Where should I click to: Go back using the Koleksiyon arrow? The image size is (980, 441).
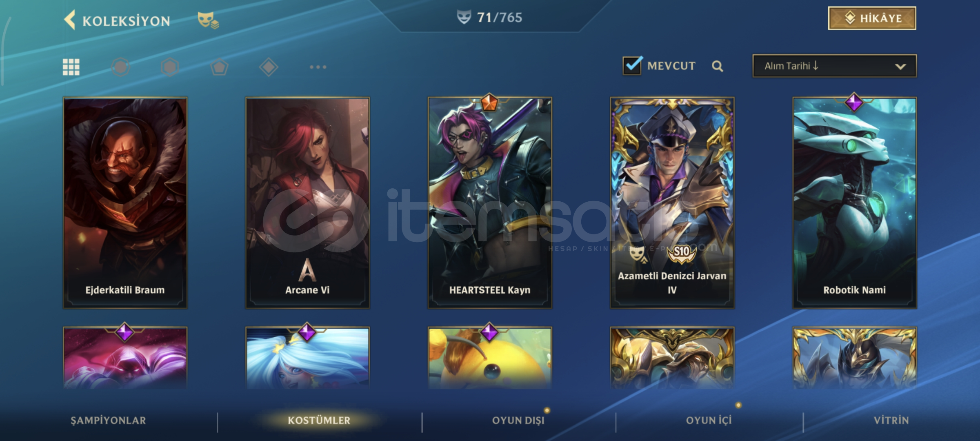[70, 20]
